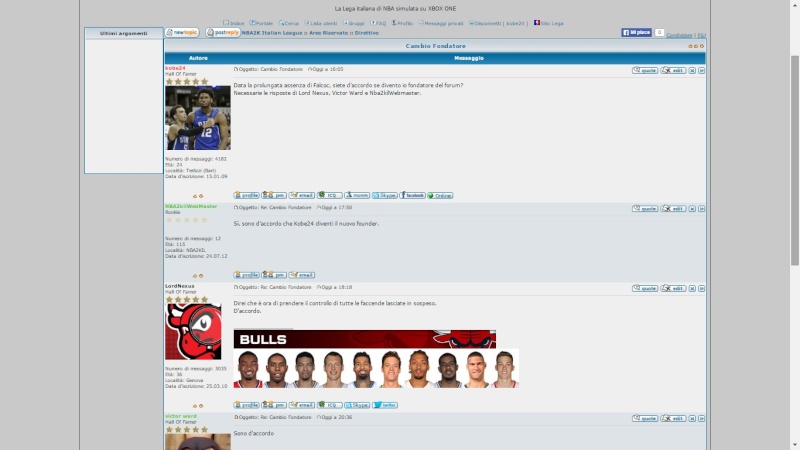Send pm to kobe24
The width and height of the screenshot is (800, 450).
tap(274, 195)
